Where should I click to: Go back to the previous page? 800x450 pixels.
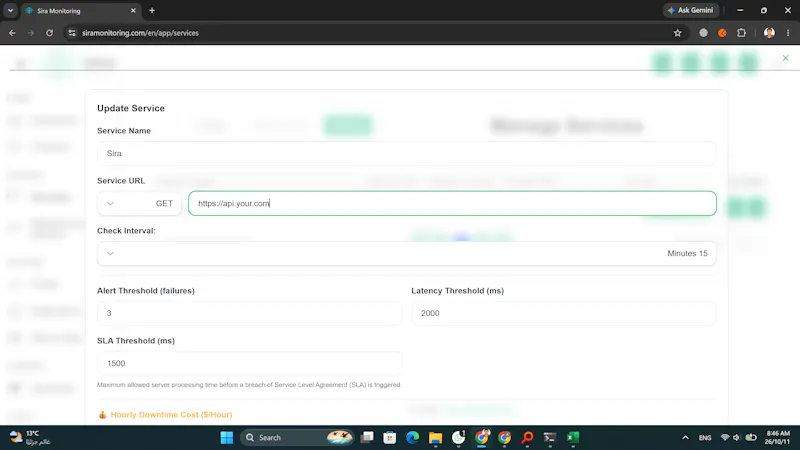12,33
